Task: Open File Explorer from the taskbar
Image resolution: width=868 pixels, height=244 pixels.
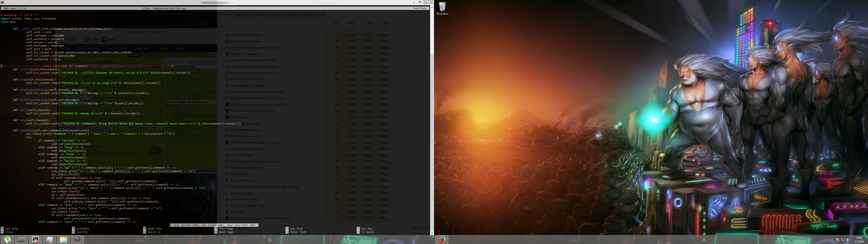Action: 63,240
